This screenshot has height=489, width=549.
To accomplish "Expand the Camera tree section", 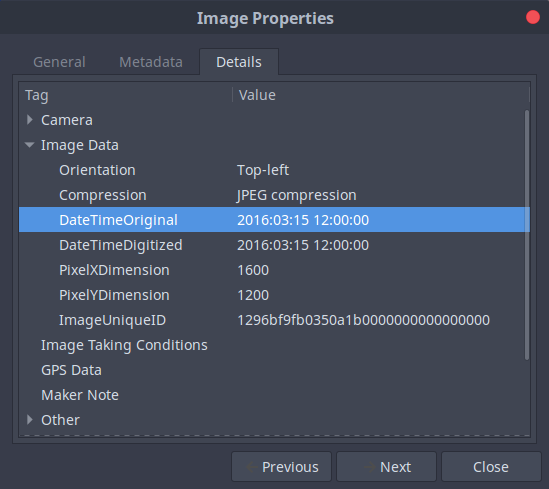I will [30, 120].
